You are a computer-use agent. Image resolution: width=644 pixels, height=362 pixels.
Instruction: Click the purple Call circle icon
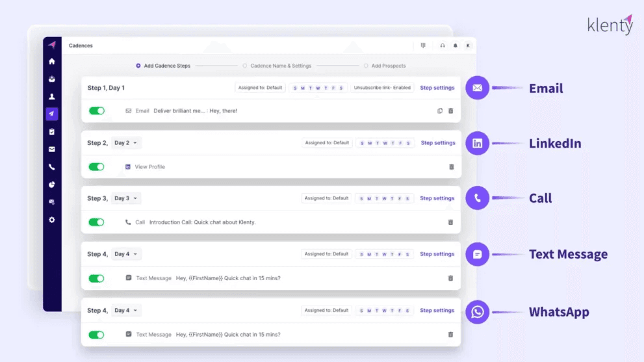pos(477,198)
